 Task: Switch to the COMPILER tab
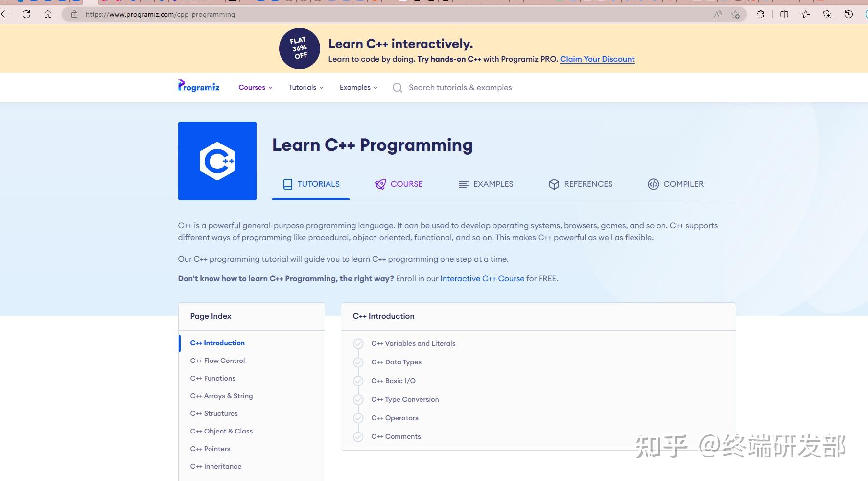[676, 184]
